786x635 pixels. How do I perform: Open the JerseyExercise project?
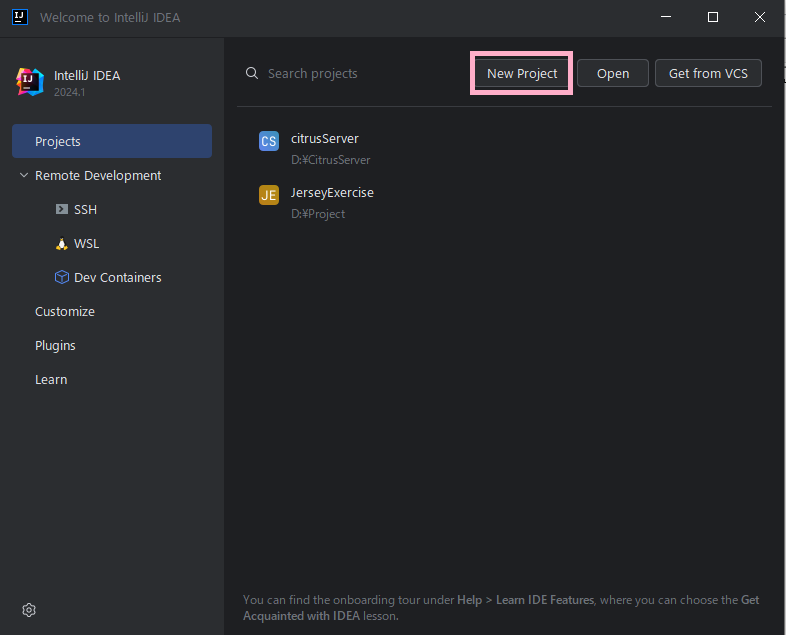332,192
